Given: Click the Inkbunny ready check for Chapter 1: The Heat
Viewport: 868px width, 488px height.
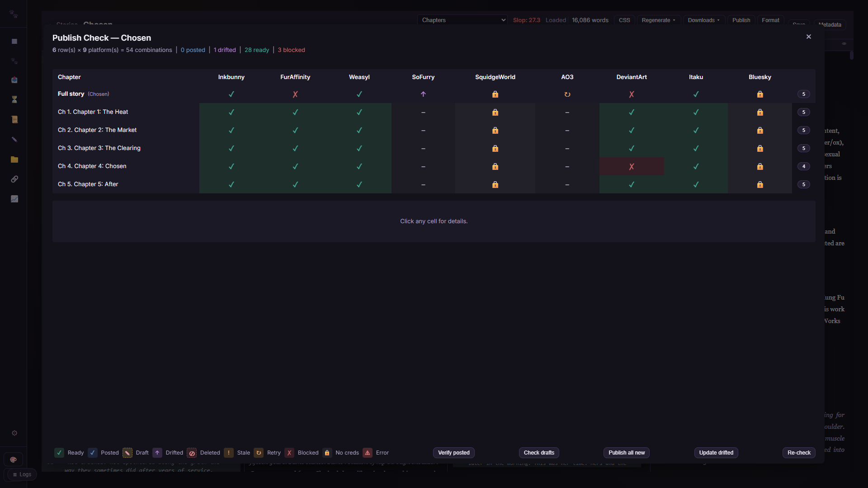Looking at the screenshot, I should 231,112.
